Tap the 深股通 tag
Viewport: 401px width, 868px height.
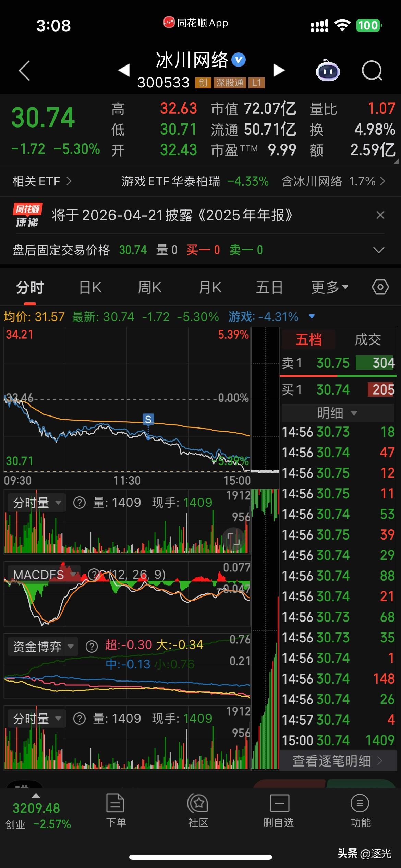[230, 83]
